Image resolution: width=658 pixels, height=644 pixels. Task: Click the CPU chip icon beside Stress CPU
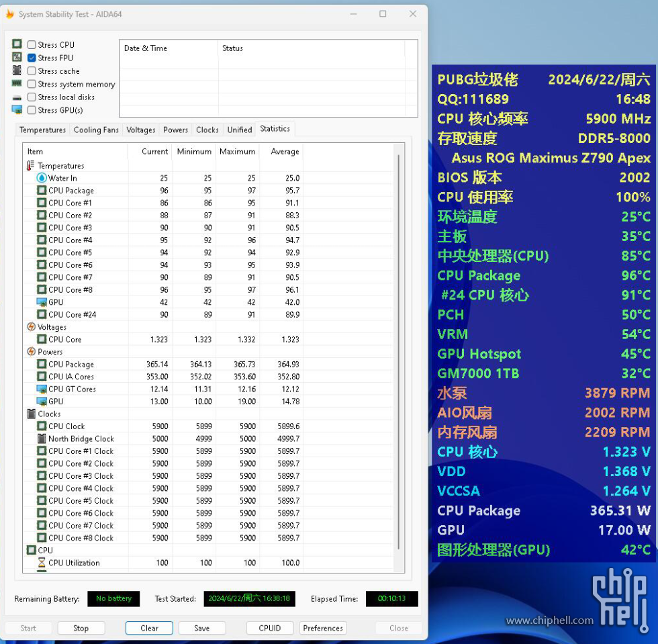(17, 44)
